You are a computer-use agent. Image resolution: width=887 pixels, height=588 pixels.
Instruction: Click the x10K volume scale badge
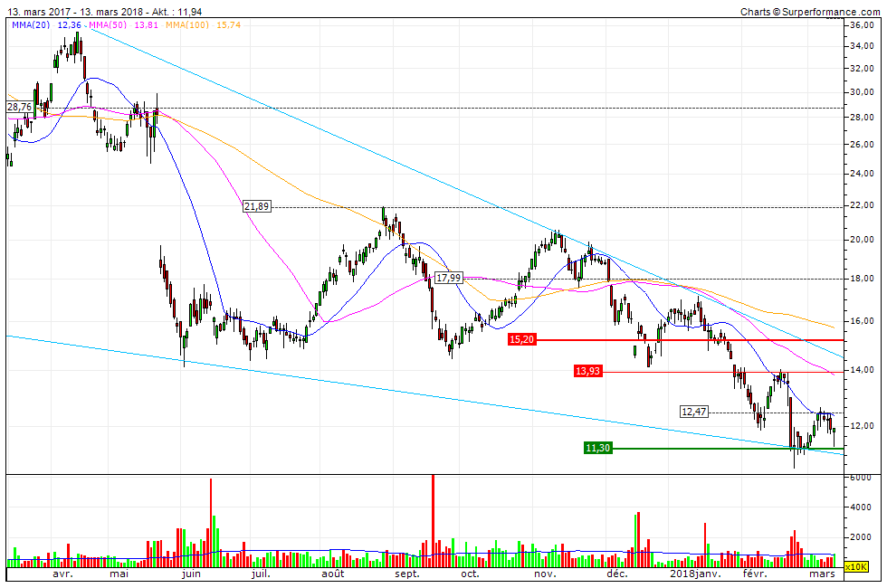coord(856,566)
